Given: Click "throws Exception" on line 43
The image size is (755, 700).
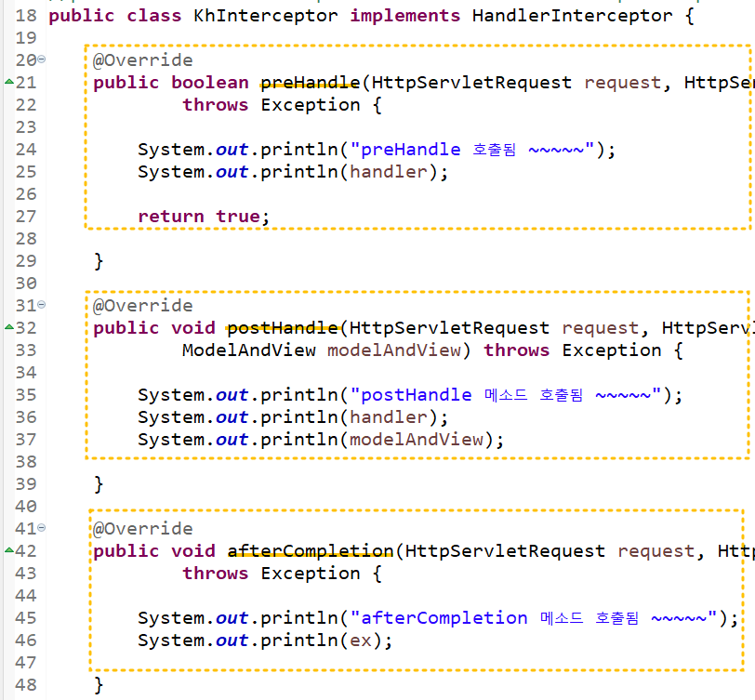Looking at the screenshot, I should [x=272, y=574].
